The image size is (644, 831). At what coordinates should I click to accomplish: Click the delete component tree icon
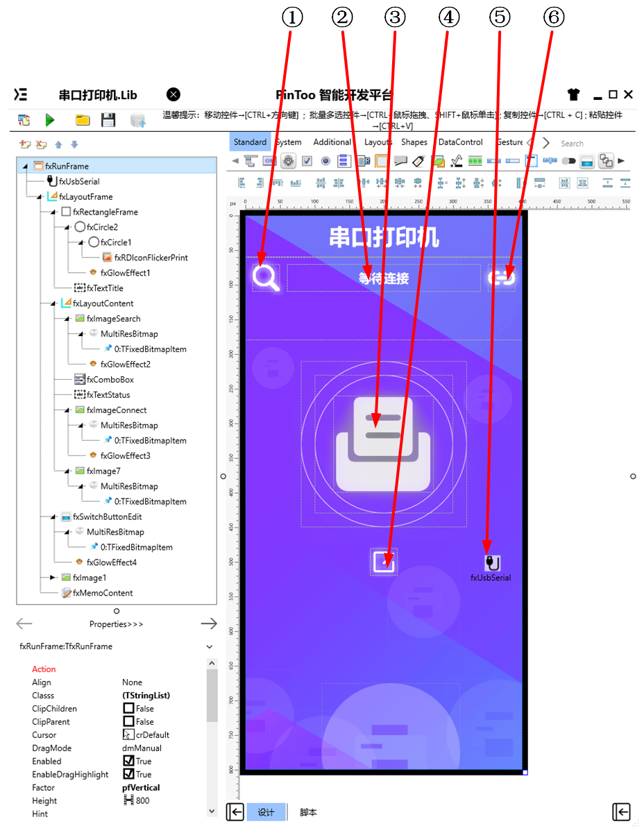tap(42, 144)
